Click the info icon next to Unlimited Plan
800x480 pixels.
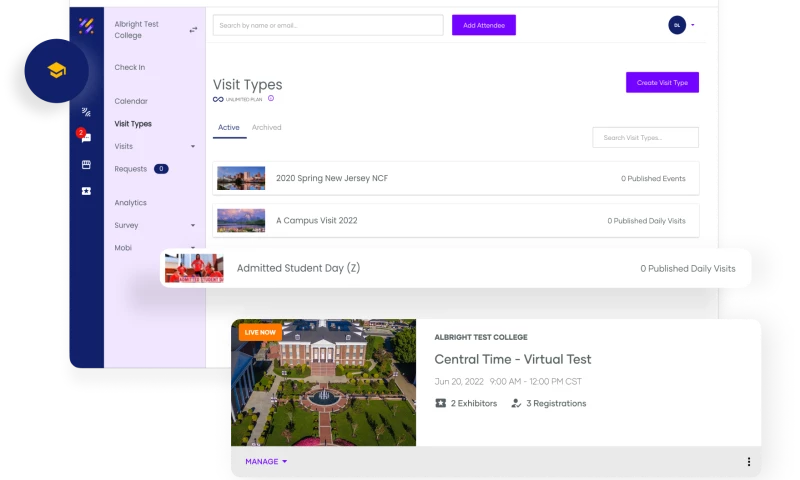click(x=271, y=98)
